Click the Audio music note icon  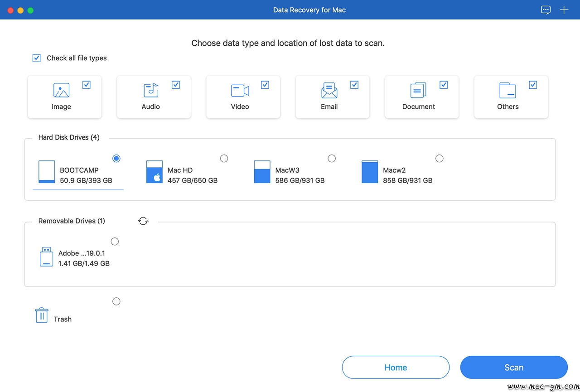(151, 90)
